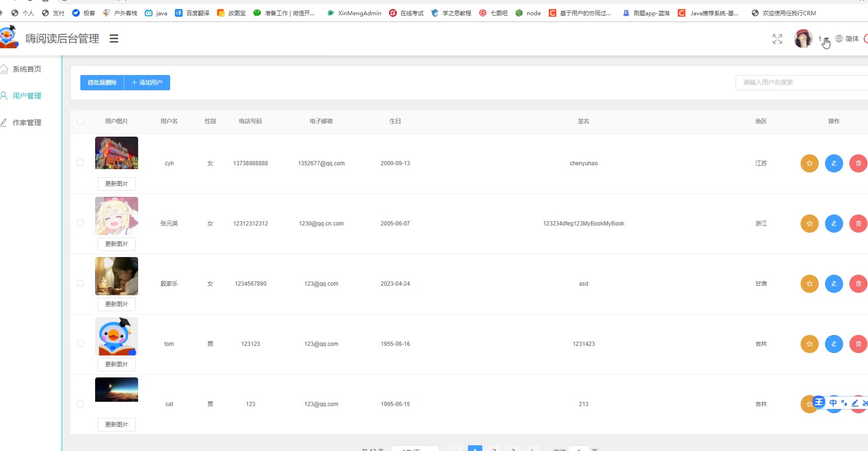868x451 pixels.
Task: Click the 嗨阅读 duck logo
Action: [9, 37]
